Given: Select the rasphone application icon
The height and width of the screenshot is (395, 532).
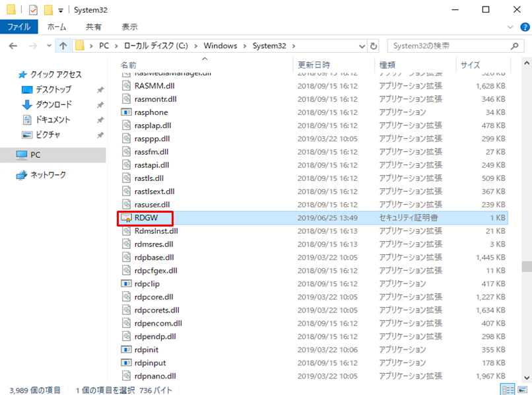Looking at the screenshot, I should (x=126, y=112).
